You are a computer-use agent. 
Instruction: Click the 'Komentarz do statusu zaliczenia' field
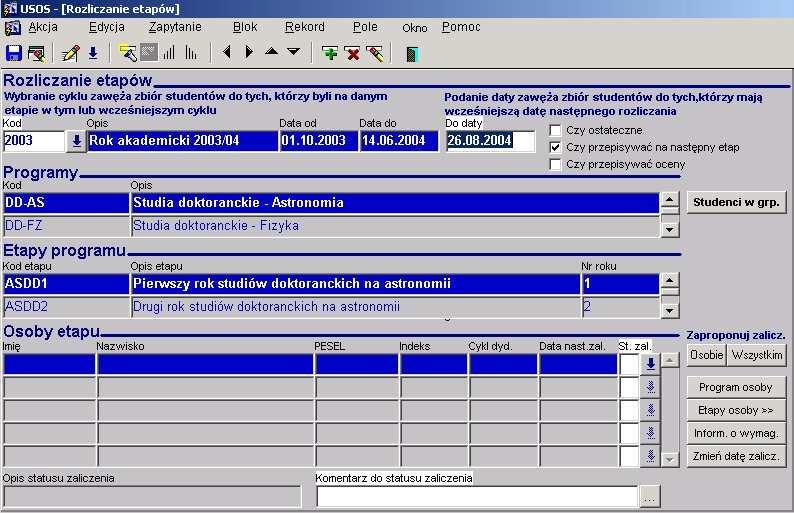(x=477, y=497)
